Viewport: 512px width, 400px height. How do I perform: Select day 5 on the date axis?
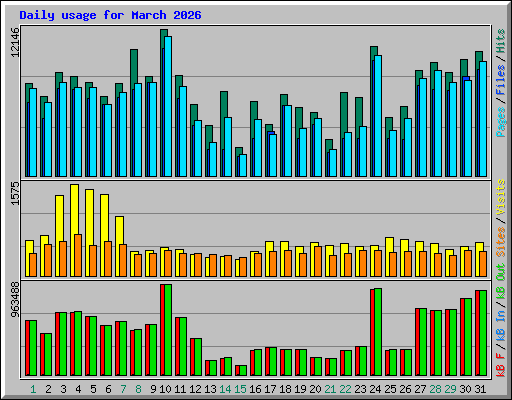click(93, 389)
